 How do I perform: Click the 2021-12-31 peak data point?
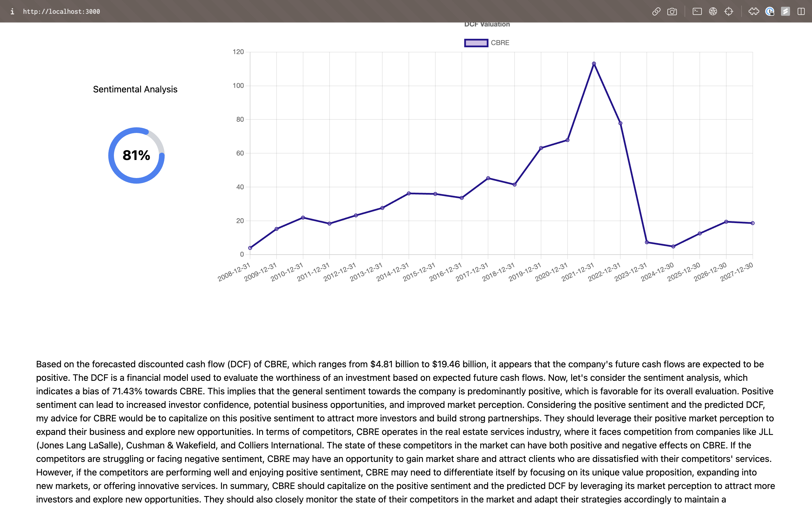click(593, 64)
